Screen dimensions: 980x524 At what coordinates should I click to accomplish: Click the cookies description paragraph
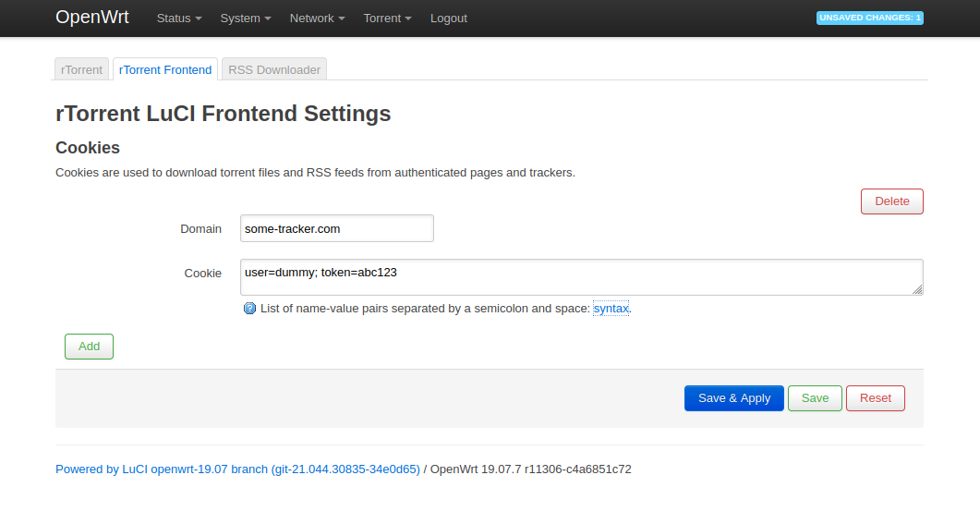[315, 173]
